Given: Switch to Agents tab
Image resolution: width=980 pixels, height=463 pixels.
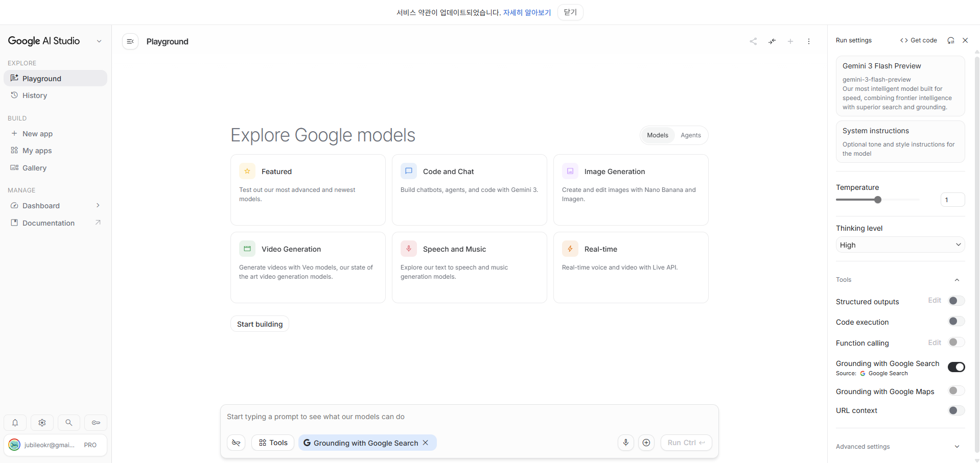Looking at the screenshot, I should [691, 135].
